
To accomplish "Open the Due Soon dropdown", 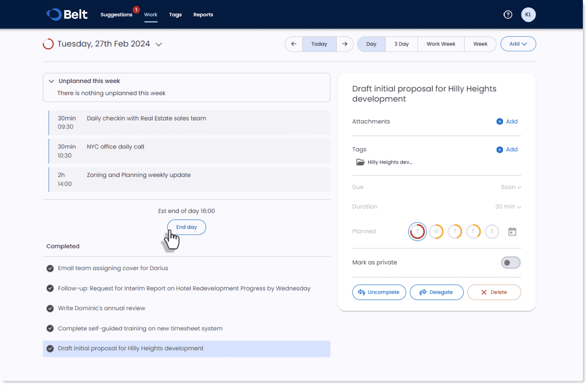I will 511,187.
